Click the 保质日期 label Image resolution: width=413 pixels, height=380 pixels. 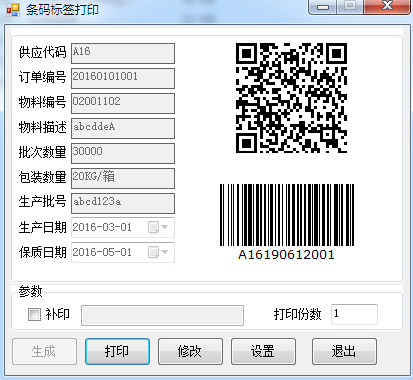[42, 252]
